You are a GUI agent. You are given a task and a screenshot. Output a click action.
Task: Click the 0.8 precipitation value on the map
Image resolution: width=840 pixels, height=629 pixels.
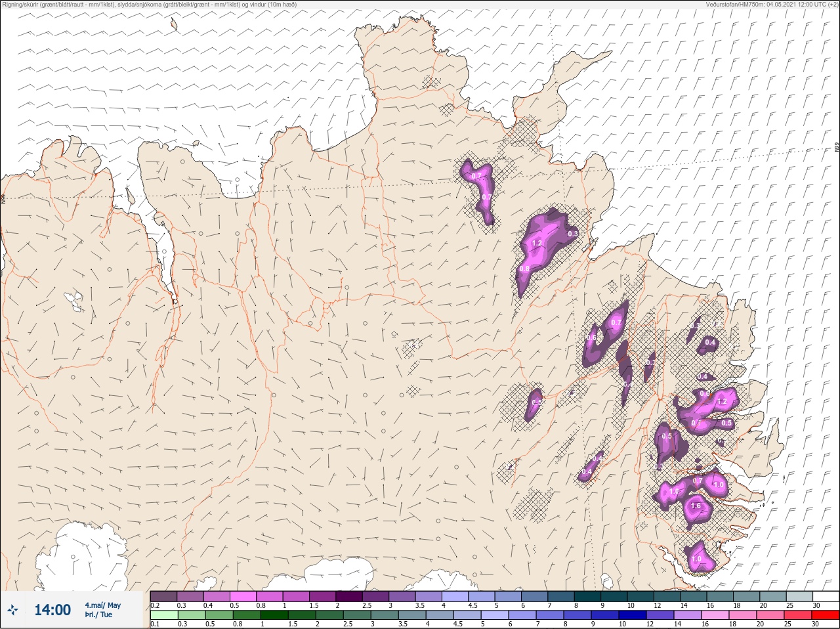pyautogui.click(x=524, y=269)
